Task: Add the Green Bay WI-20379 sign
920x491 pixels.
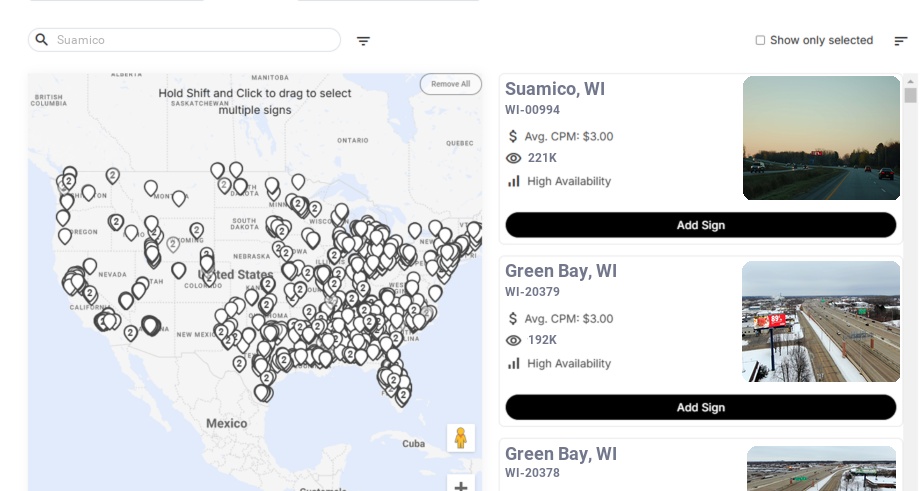Action: click(x=700, y=407)
